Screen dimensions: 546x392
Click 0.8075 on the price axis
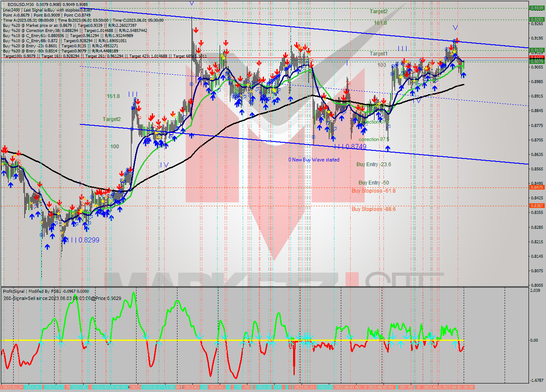pos(536,271)
